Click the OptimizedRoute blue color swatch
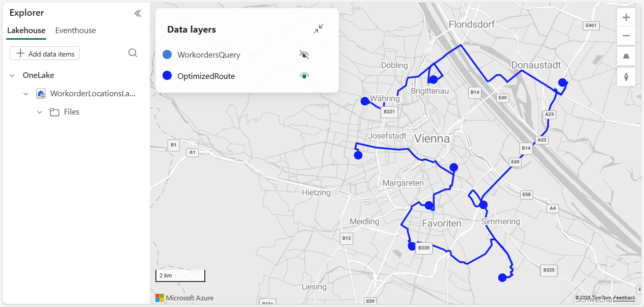The image size is (644, 307). click(x=167, y=75)
